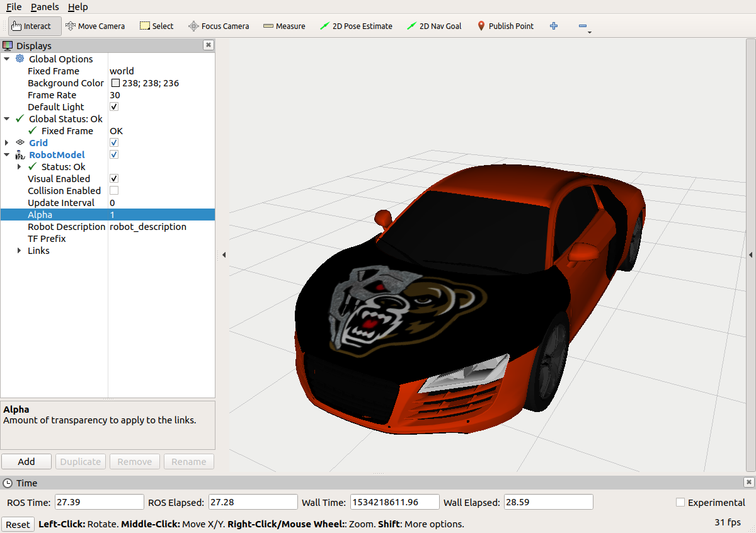The image size is (756, 533).
Task: Click the Wall Time field
Action: pyautogui.click(x=394, y=502)
